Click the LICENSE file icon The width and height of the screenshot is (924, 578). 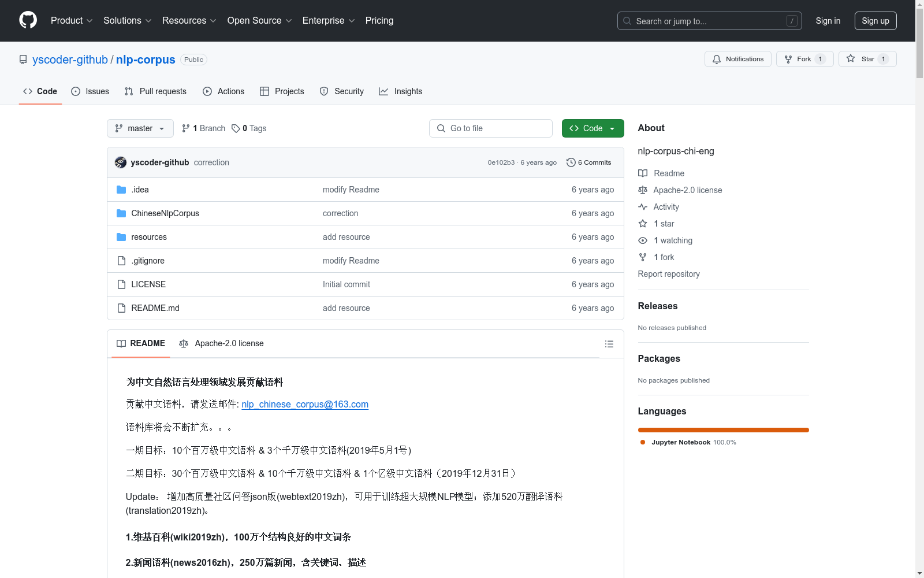[x=121, y=284]
